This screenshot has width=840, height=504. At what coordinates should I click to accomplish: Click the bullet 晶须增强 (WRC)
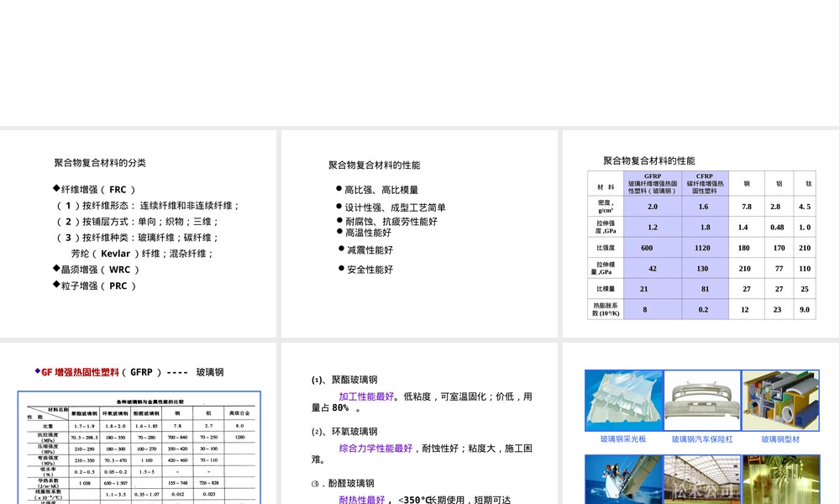click(x=97, y=270)
